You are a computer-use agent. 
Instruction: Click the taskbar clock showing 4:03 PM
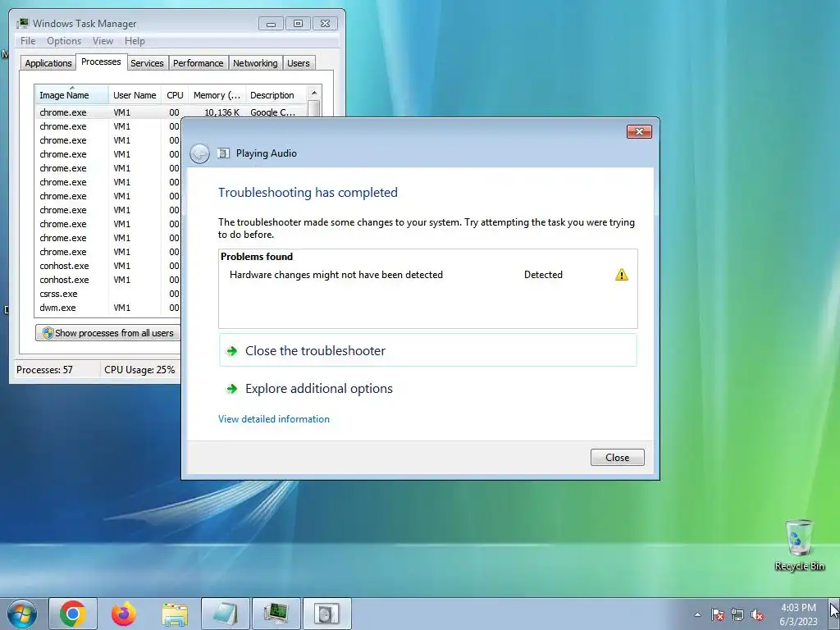[x=798, y=614]
